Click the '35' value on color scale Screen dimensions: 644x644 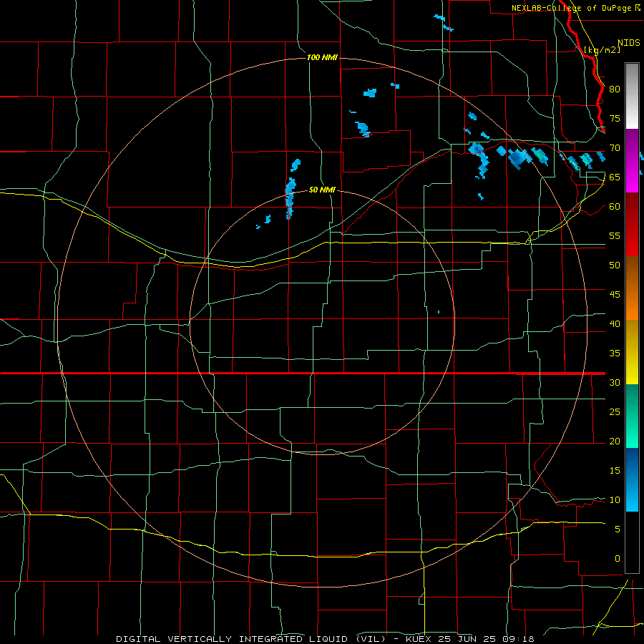(615, 353)
